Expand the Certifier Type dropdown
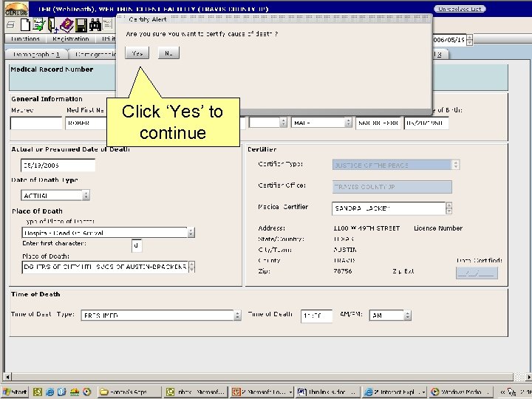This screenshot has height=399, width=532. pyautogui.click(x=456, y=165)
